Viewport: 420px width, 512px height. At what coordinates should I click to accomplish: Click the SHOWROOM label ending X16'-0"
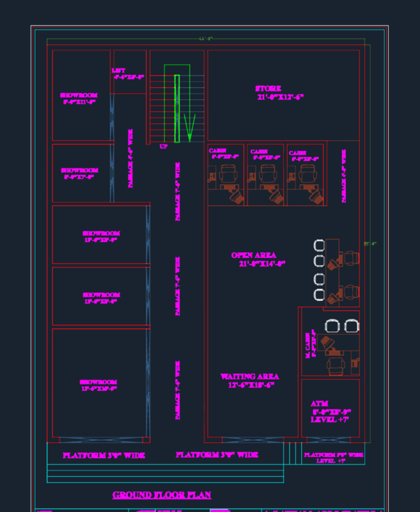tap(98, 385)
